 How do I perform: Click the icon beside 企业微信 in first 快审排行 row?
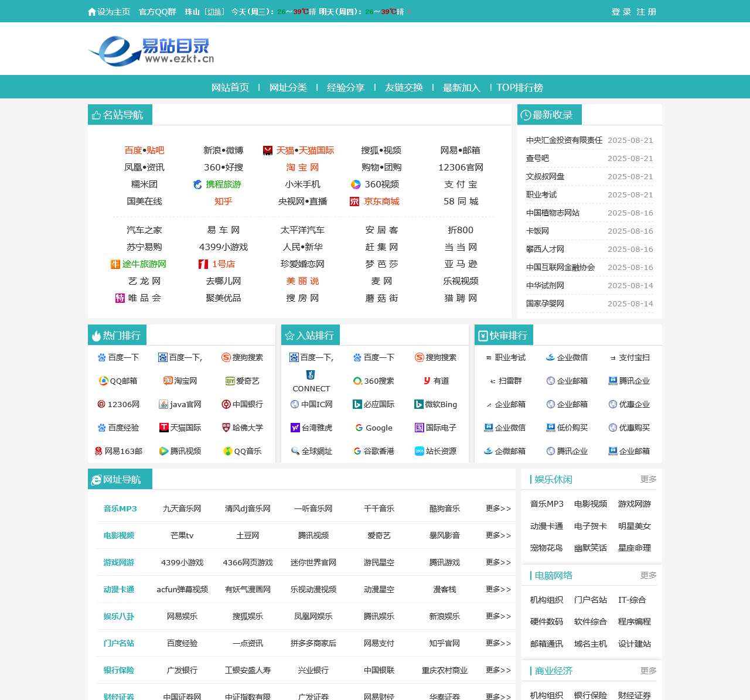[550, 357]
